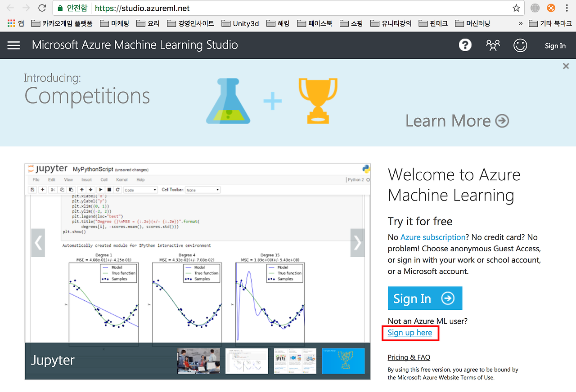Open the Azure subscription link
Image resolution: width=576 pixels, height=392 pixels.
click(433, 237)
